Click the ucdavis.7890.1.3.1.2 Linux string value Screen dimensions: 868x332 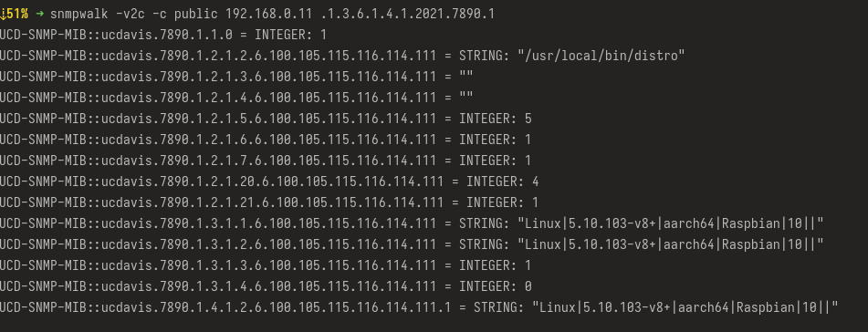coord(670,244)
